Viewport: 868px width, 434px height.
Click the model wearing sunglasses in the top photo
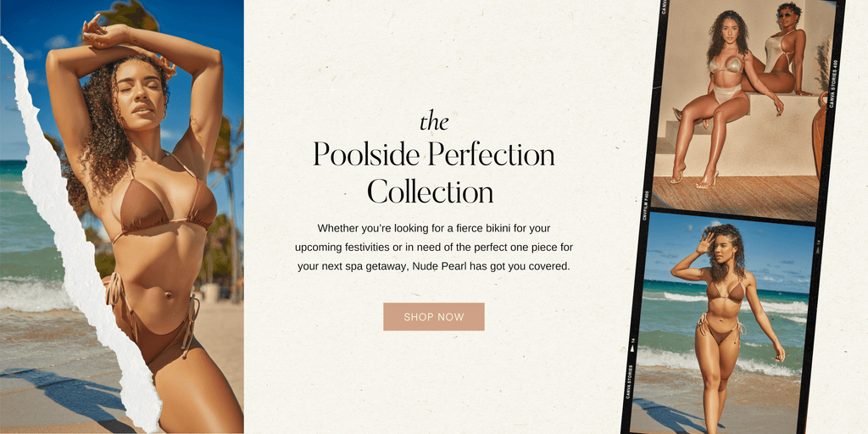pos(783,50)
